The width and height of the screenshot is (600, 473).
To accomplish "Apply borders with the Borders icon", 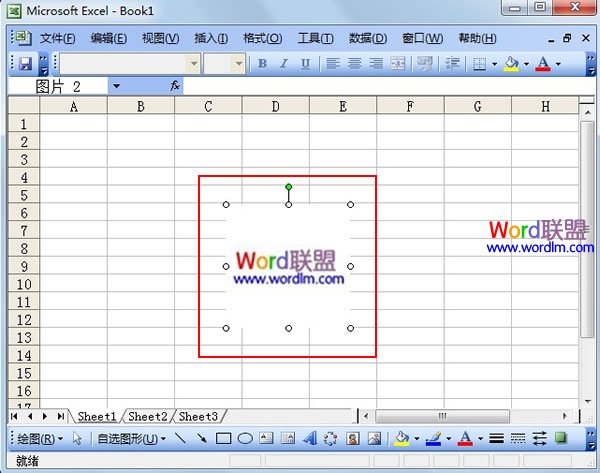I will click(479, 64).
